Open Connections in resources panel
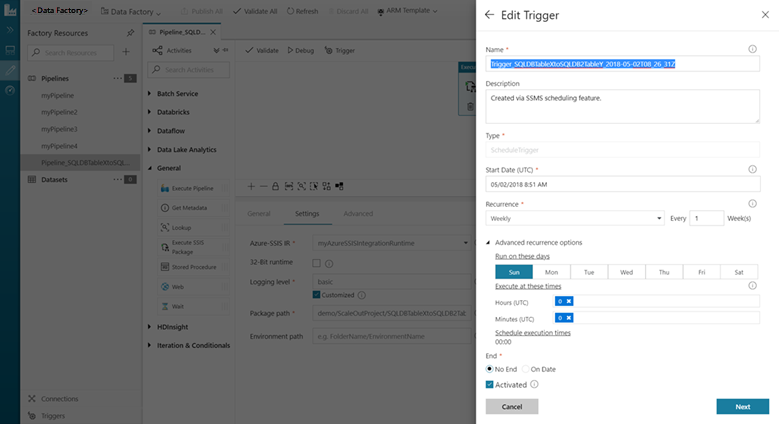Viewport: 780px width, 424px height. [x=53, y=399]
